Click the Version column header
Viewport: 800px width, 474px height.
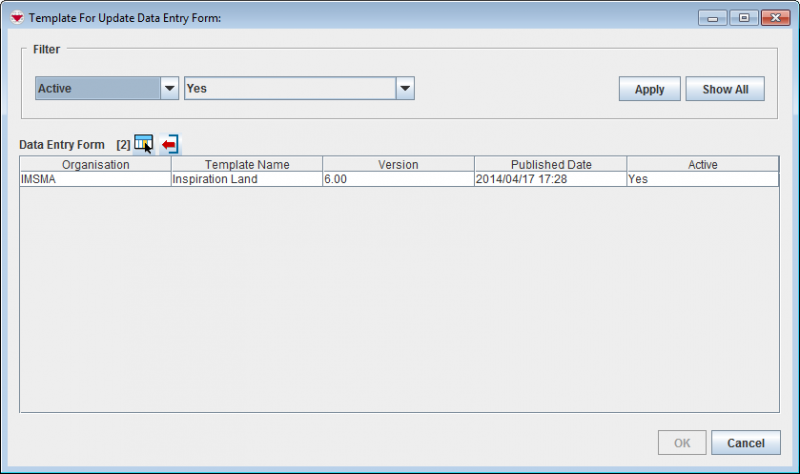(398, 164)
